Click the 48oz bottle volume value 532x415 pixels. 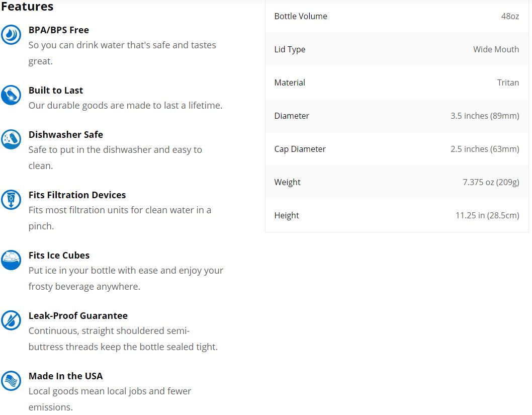pos(510,16)
